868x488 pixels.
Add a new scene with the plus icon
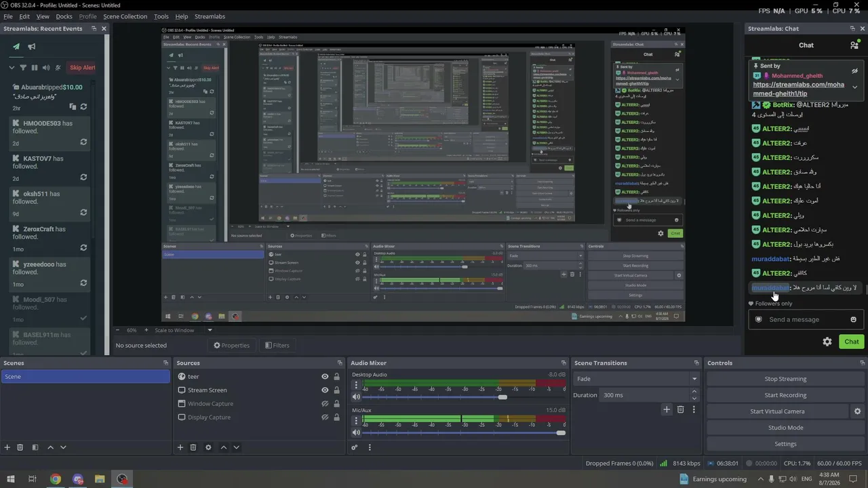[7, 447]
